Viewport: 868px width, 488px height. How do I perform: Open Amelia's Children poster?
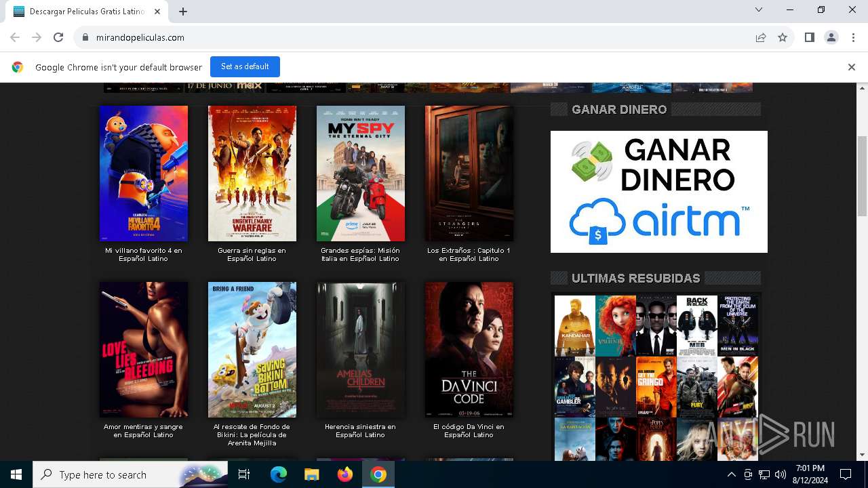(x=361, y=350)
